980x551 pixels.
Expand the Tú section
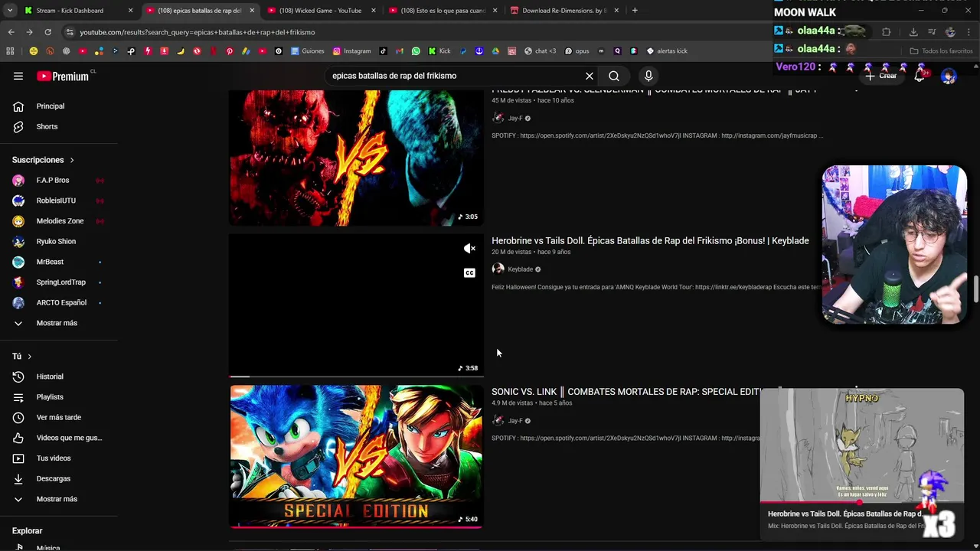click(x=22, y=357)
